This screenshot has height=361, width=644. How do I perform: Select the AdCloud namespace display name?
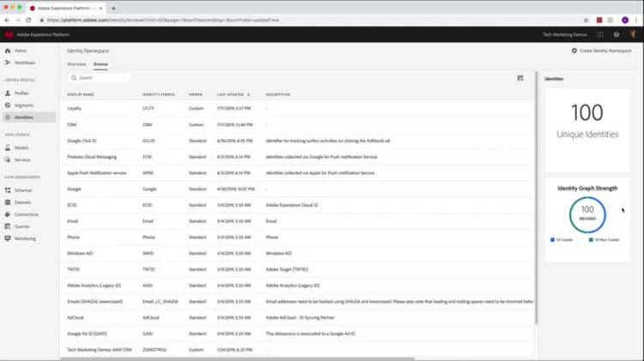pyautogui.click(x=76, y=317)
